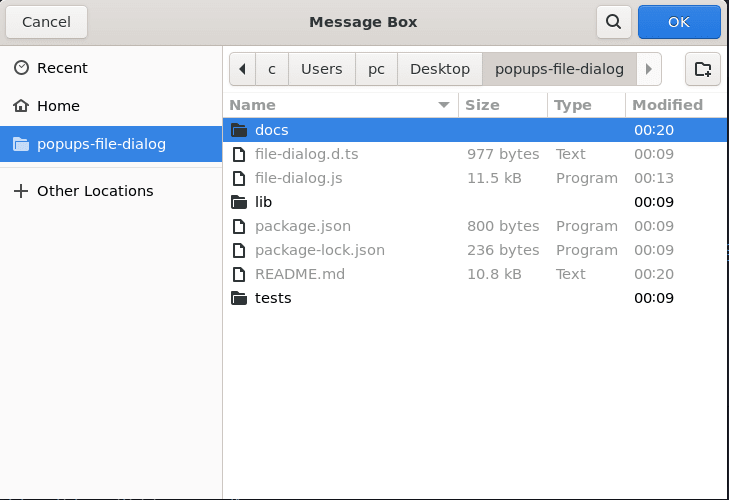Click the package.json file icon

point(239,226)
